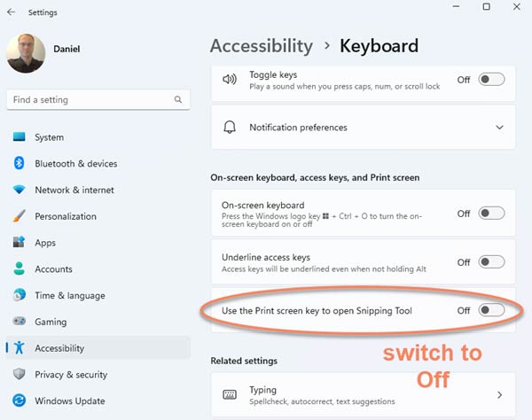Image resolution: width=532 pixels, height=420 pixels.
Task: Enable the On-screen keyboard switch
Action: [491, 214]
